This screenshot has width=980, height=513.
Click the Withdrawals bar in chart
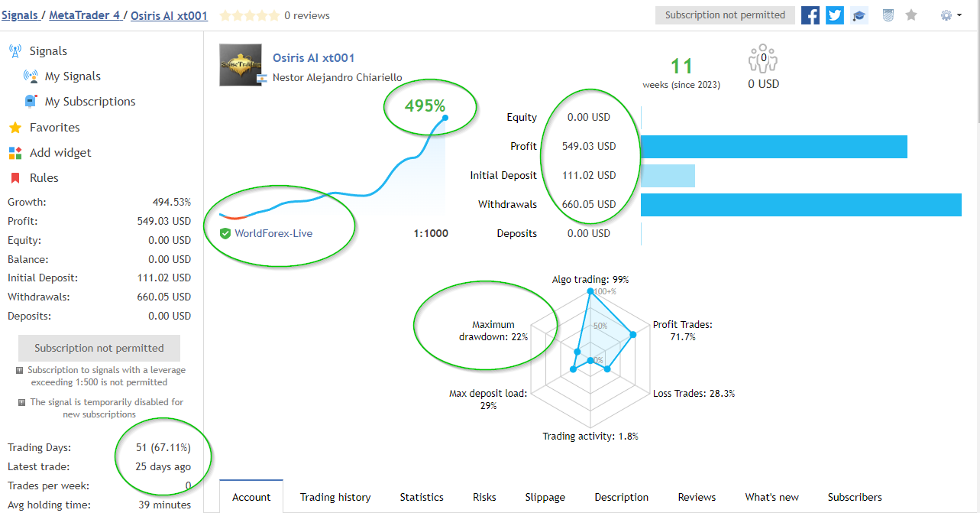point(801,205)
